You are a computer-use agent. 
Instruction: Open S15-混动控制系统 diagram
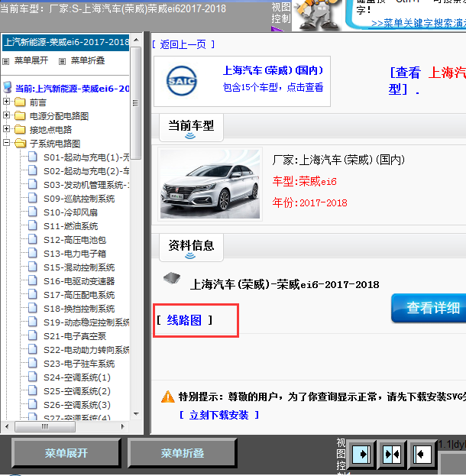[79, 267]
